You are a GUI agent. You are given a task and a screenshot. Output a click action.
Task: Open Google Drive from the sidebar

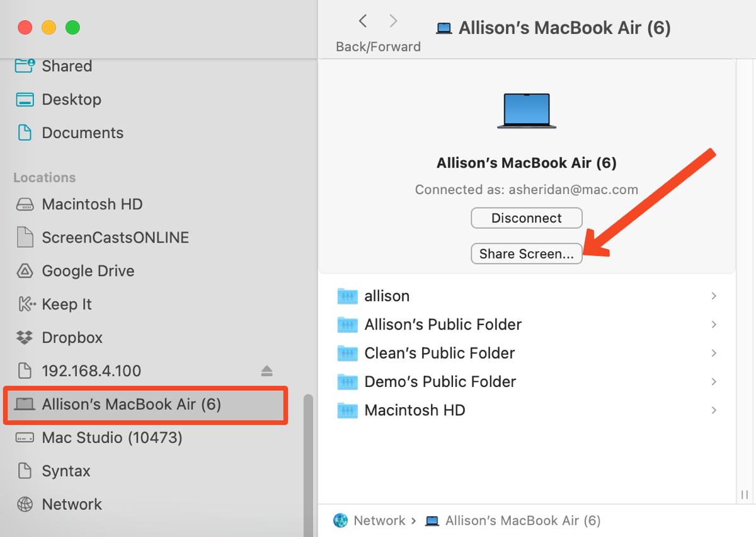[88, 270]
